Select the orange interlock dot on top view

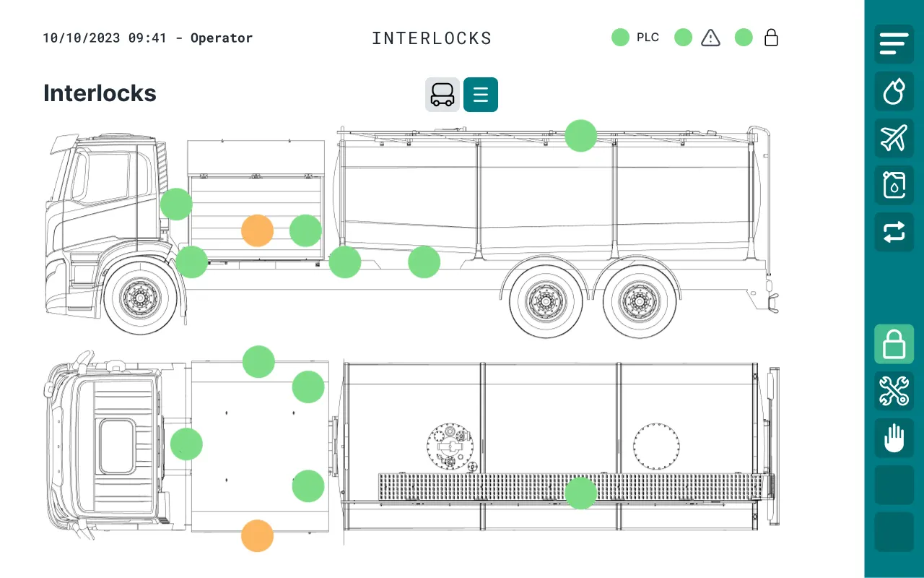click(257, 536)
